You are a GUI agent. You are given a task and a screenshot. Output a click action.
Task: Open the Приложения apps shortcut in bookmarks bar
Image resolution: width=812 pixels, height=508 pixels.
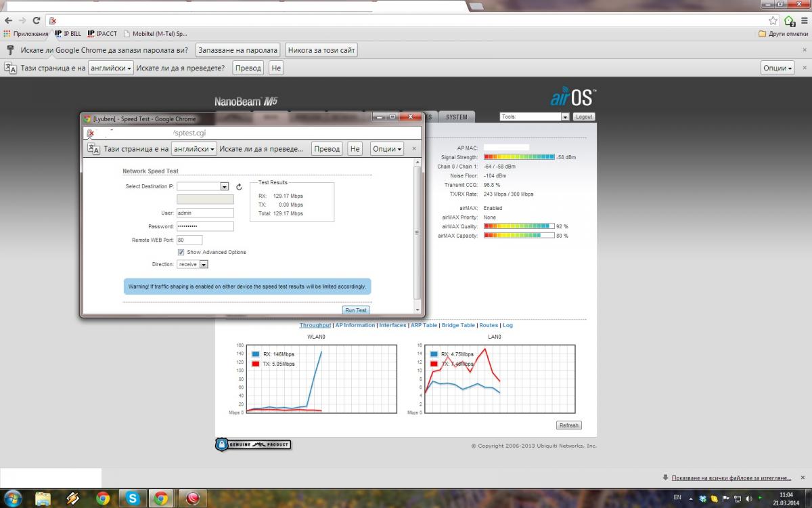tap(26, 33)
